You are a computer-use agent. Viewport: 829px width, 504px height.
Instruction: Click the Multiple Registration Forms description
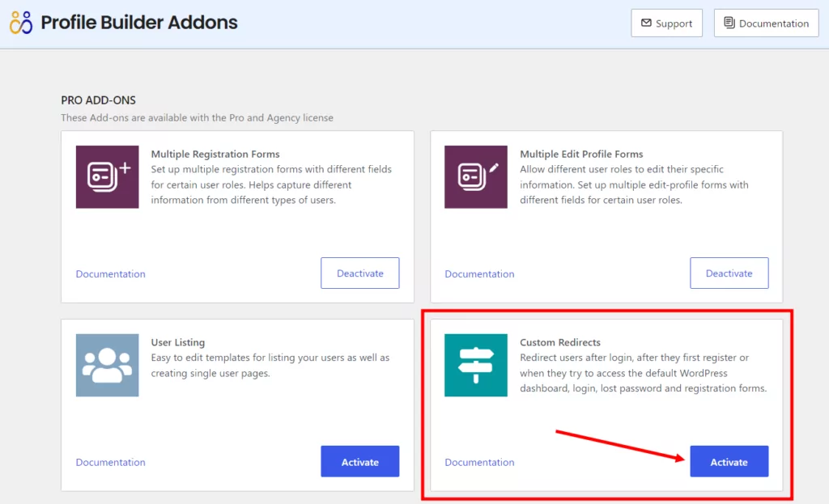click(x=271, y=184)
